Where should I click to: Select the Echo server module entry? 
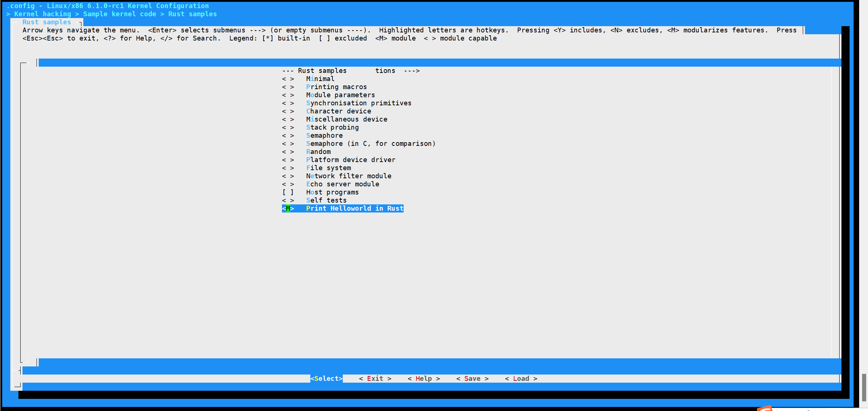pos(342,184)
